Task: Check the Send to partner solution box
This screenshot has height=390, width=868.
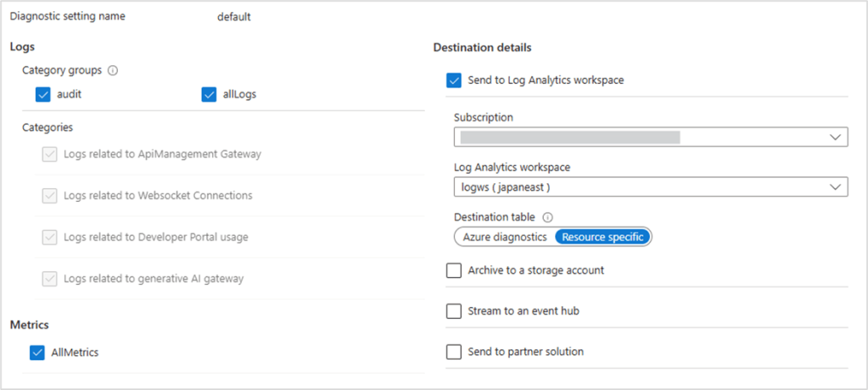Action: 454,352
